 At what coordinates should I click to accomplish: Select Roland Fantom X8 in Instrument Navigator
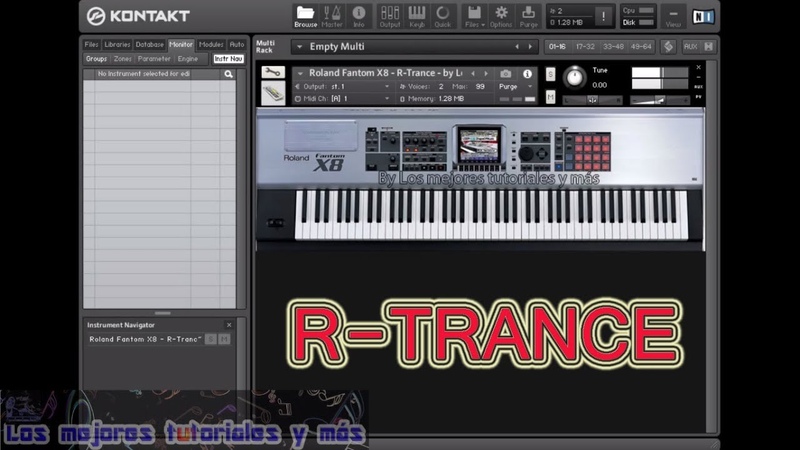point(144,339)
